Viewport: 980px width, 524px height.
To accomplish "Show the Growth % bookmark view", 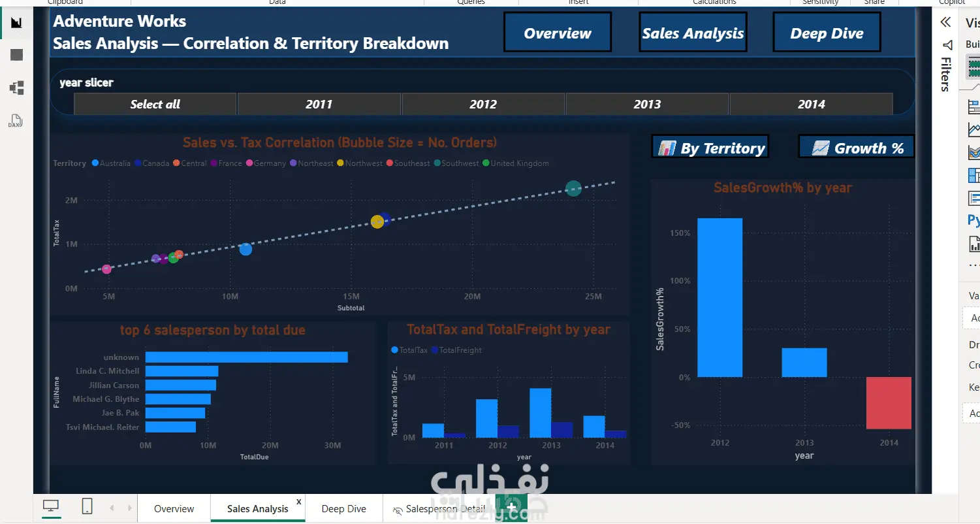I will click(857, 148).
